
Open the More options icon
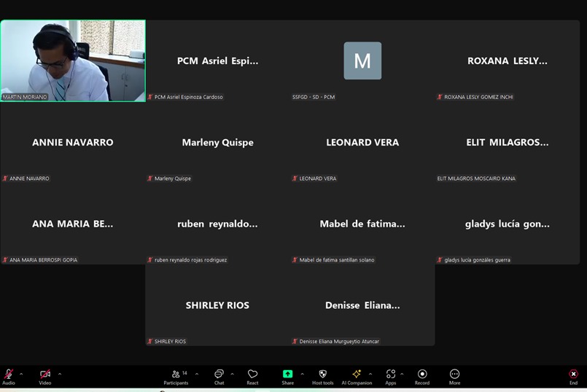click(x=454, y=375)
